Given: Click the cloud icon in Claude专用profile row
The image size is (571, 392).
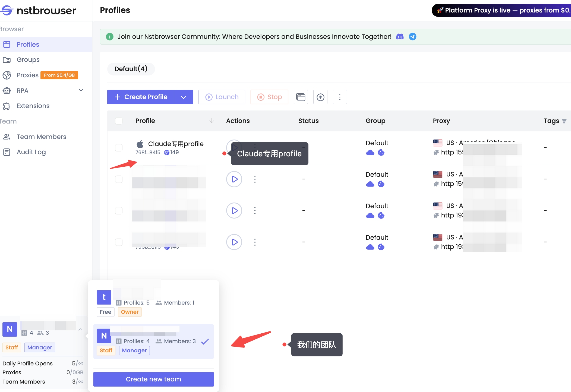Looking at the screenshot, I should coord(370,153).
